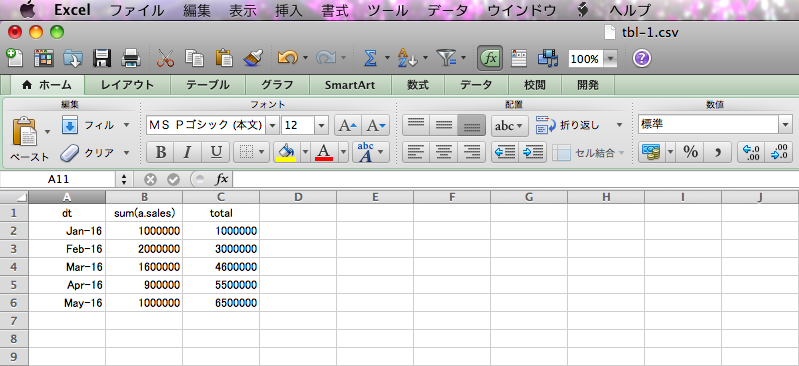This screenshot has height=366, width=799.
Task: Save the workbook with floppy icon
Action: pyautogui.click(x=102, y=58)
